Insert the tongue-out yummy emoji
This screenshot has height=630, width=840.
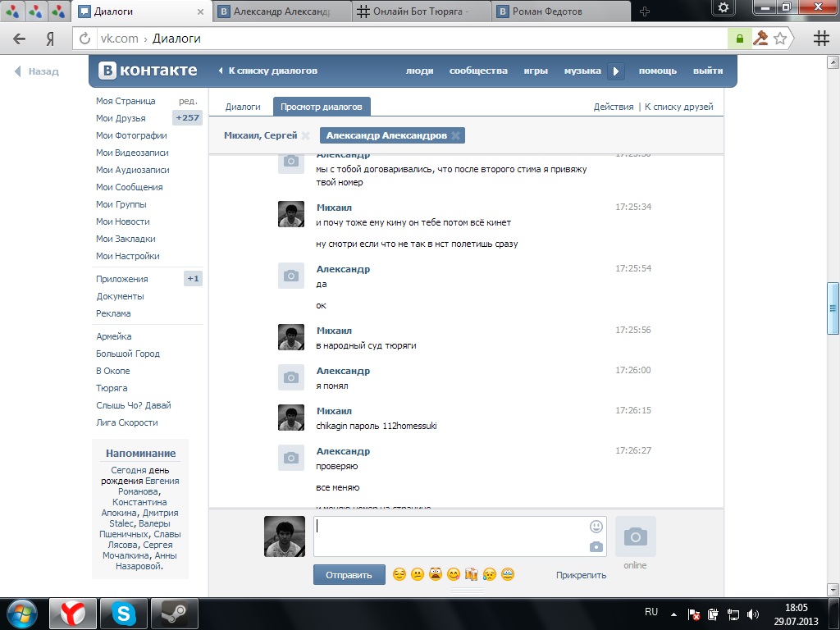453,574
